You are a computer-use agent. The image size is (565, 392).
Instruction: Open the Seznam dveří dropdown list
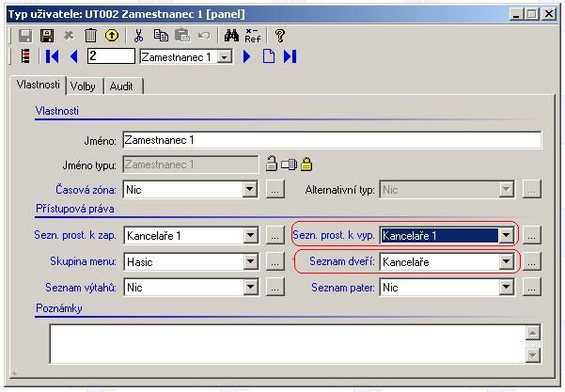[x=507, y=262]
